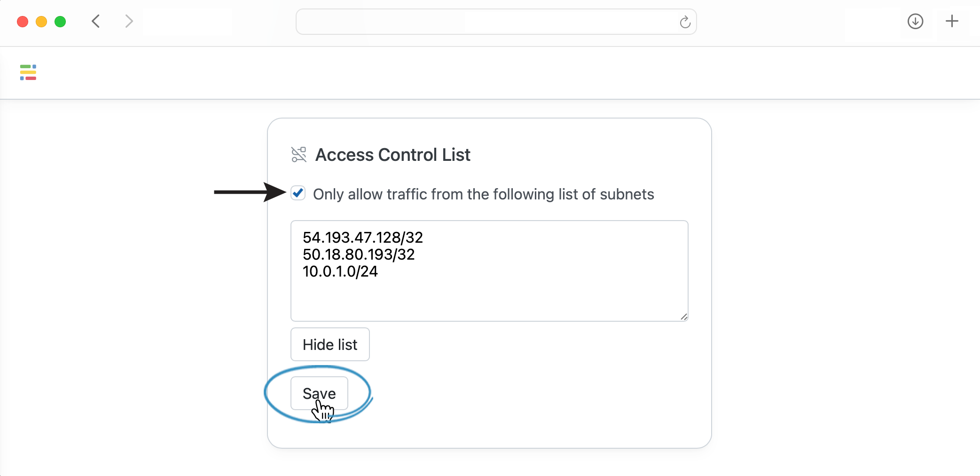Click the textarea resize handle corner
The height and width of the screenshot is (476, 980).
(x=684, y=317)
